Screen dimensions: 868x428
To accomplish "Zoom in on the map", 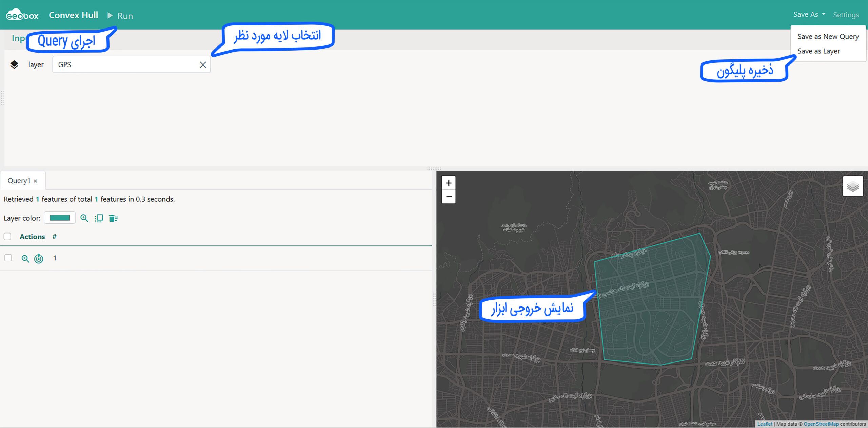I will click(449, 183).
